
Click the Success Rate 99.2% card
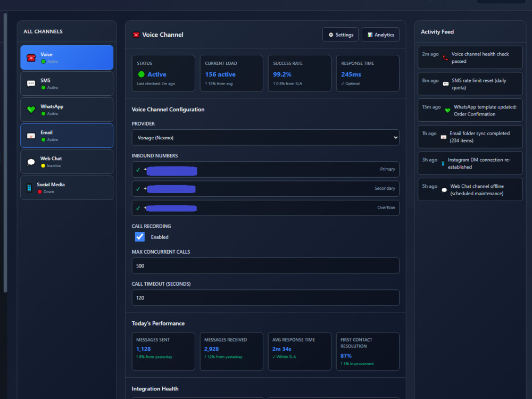[300, 73]
